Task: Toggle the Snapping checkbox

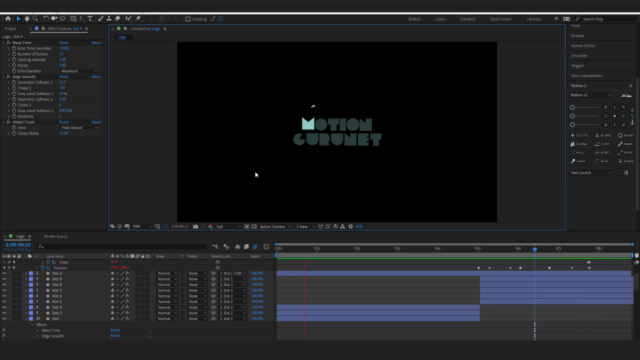Action: [188, 19]
